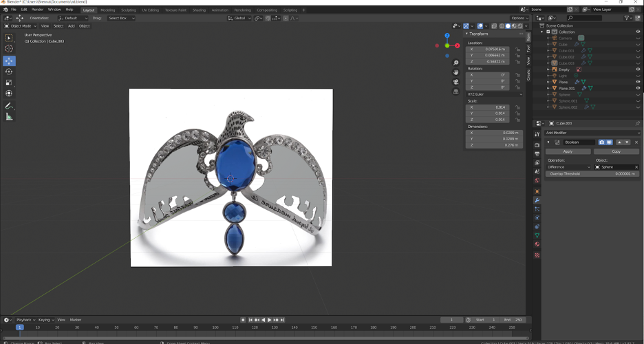Open the World properties globe icon
644x344 pixels.
[537, 181]
